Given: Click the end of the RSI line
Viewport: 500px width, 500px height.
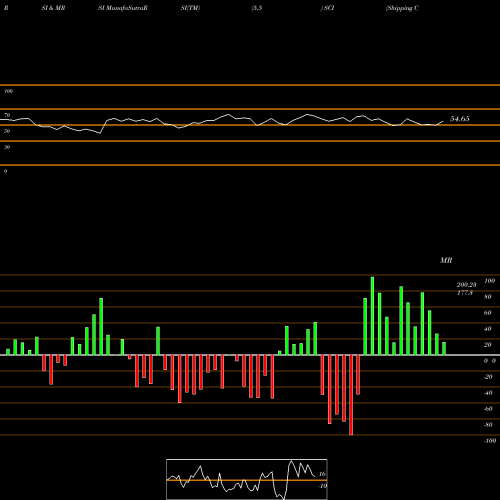Looking at the screenshot, I should tap(443, 121).
